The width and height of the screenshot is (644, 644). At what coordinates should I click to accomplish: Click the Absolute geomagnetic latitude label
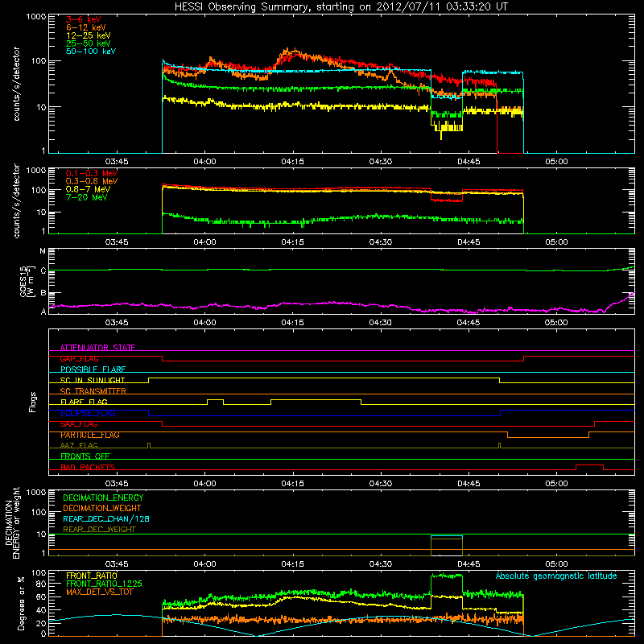tap(556, 576)
